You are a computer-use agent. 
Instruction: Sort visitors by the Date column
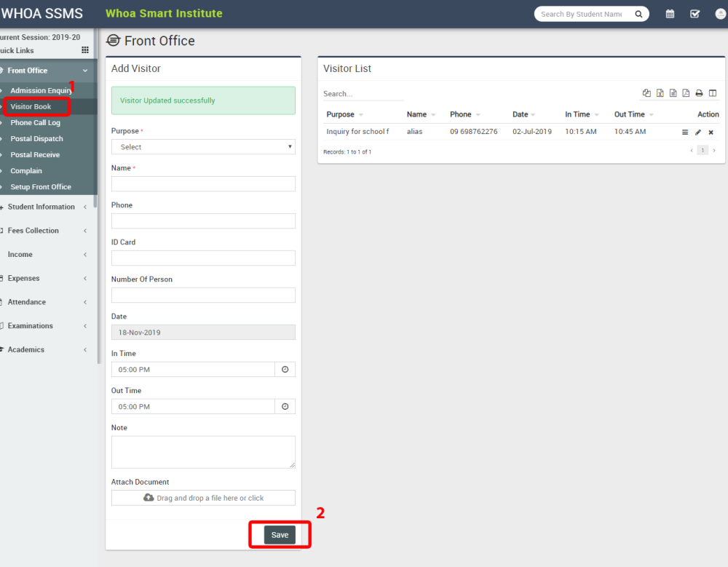click(521, 114)
